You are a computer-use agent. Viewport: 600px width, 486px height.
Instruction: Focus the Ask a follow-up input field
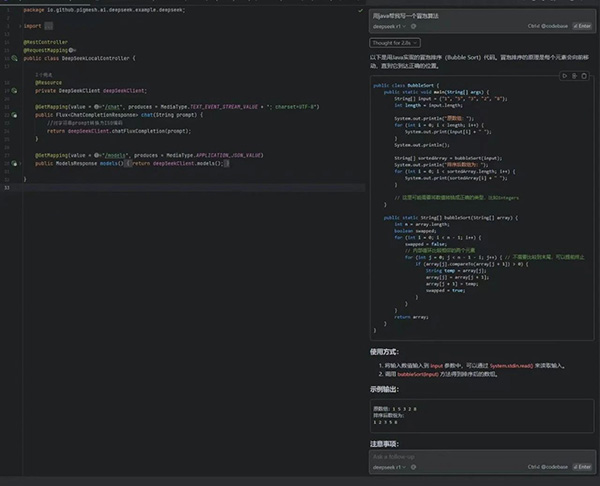pyautogui.click(x=482, y=457)
